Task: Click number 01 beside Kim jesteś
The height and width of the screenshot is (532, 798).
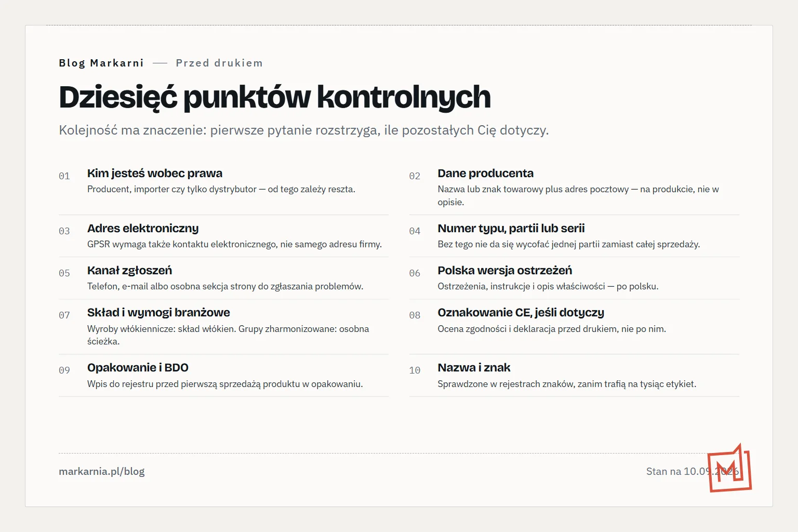Action: pos(64,176)
